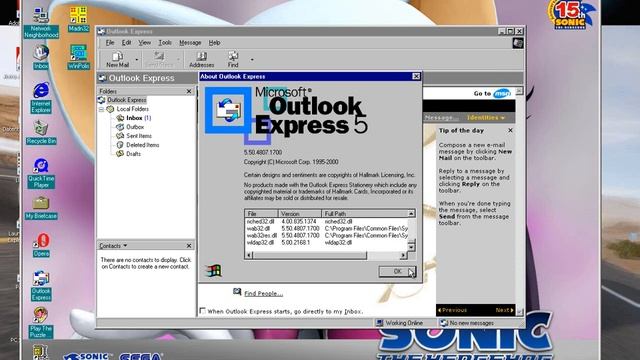Click the Find People link

(263, 293)
